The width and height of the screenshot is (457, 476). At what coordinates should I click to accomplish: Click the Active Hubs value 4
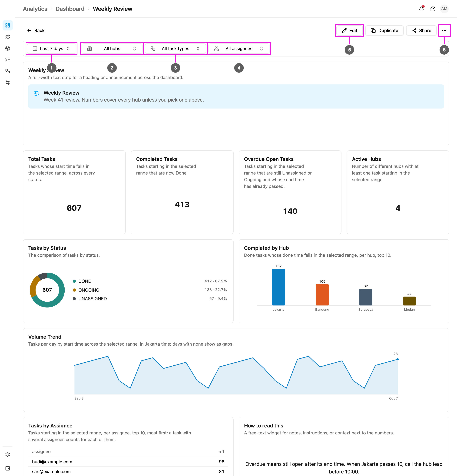[398, 208]
